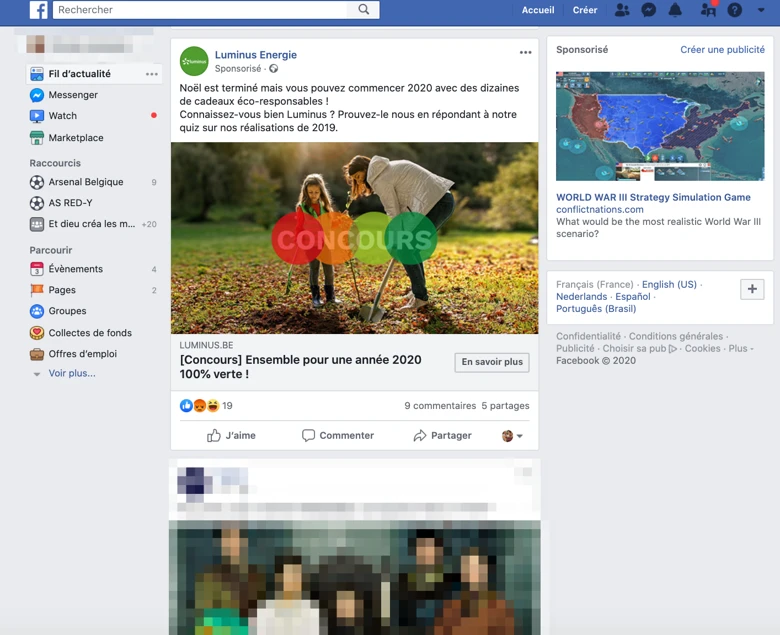
Task: Open friend requests icon in top bar
Action: pos(622,10)
